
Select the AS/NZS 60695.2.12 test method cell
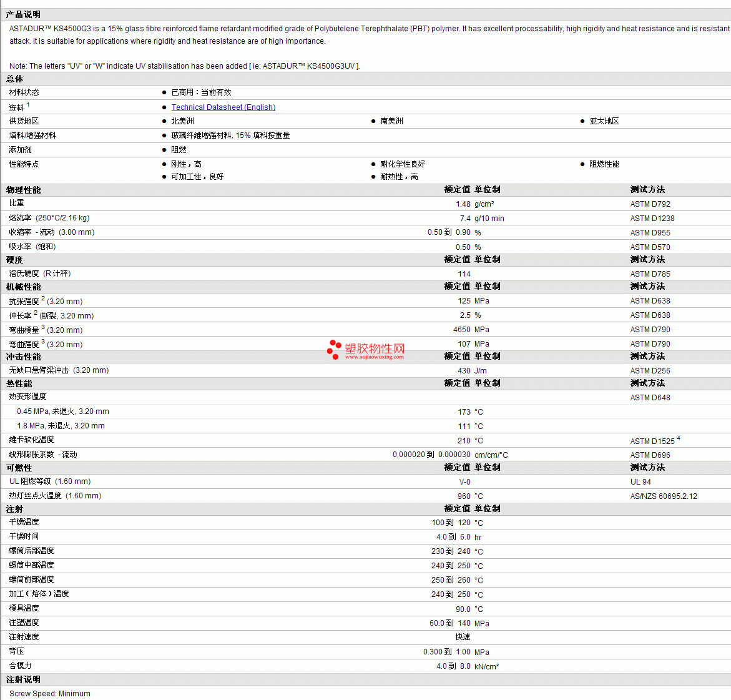click(664, 496)
